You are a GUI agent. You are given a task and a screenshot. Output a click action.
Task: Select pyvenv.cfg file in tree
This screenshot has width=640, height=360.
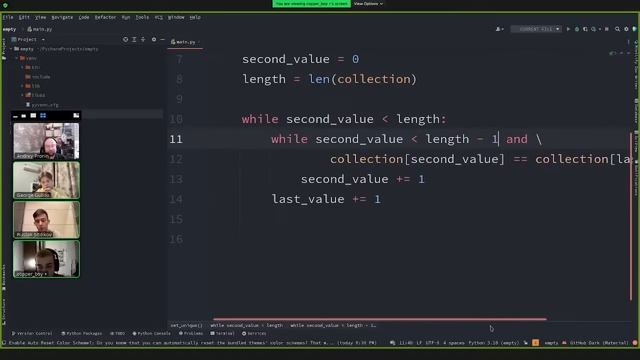42,105
